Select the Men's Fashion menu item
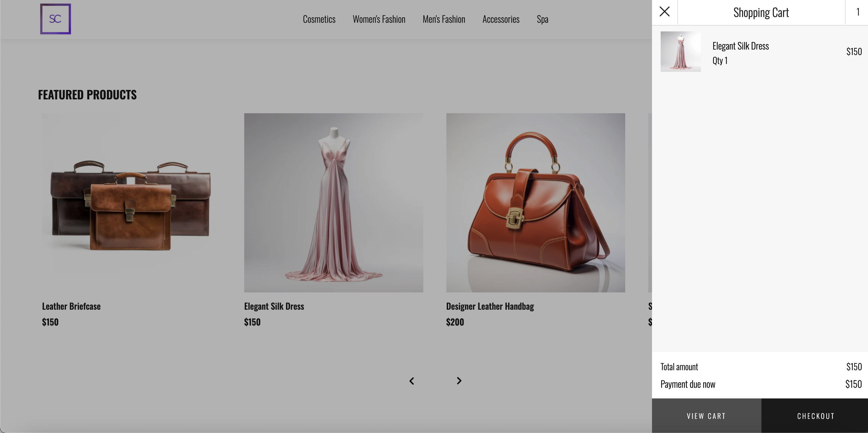 [444, 19]
